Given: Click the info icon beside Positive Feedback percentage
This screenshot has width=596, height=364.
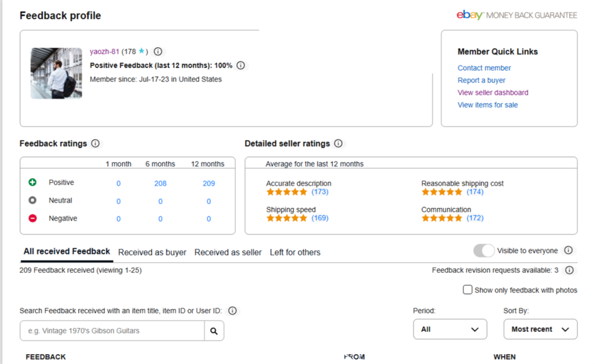Looking at the screenshot, I should 240,64.
